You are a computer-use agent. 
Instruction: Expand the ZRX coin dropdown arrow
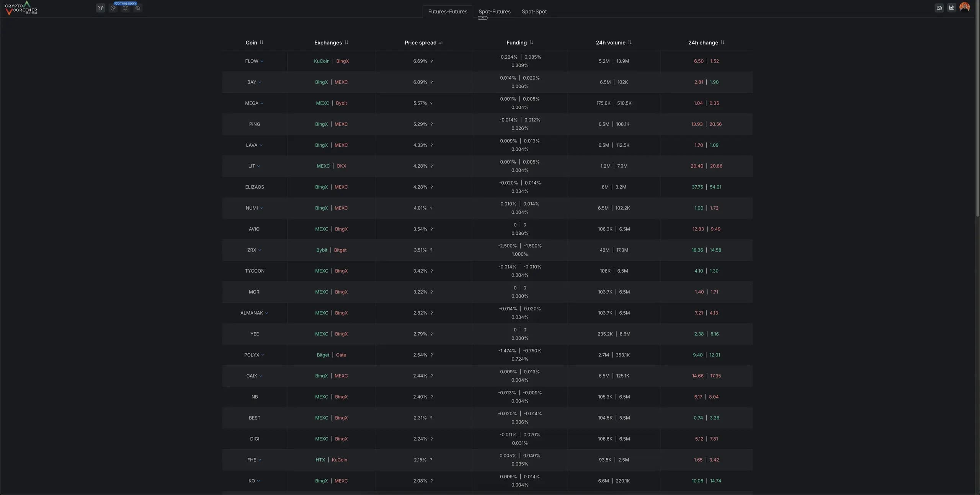tap(260, 250)
